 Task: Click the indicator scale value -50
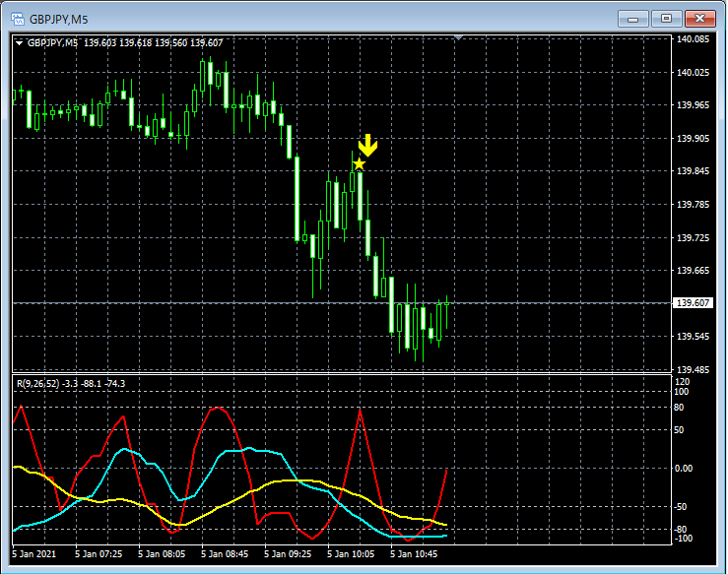pos(681,507)
